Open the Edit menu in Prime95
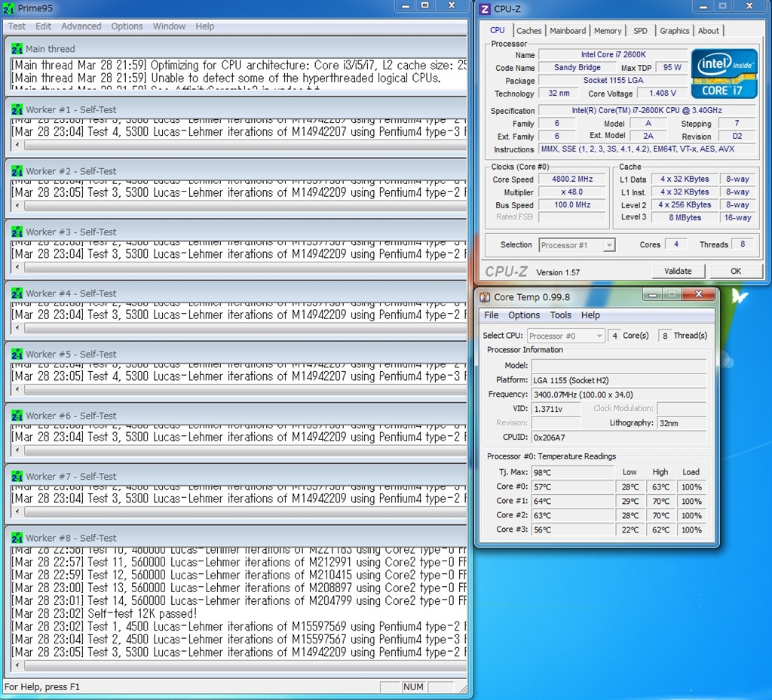The image size is (772, 700). click(x=43, y=26)
